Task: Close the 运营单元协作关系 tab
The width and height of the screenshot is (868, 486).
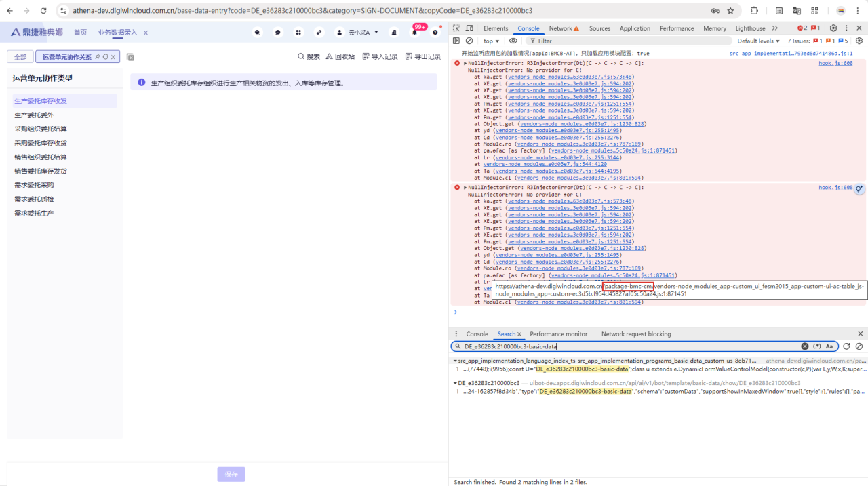Action: click(x=113, y=57)
